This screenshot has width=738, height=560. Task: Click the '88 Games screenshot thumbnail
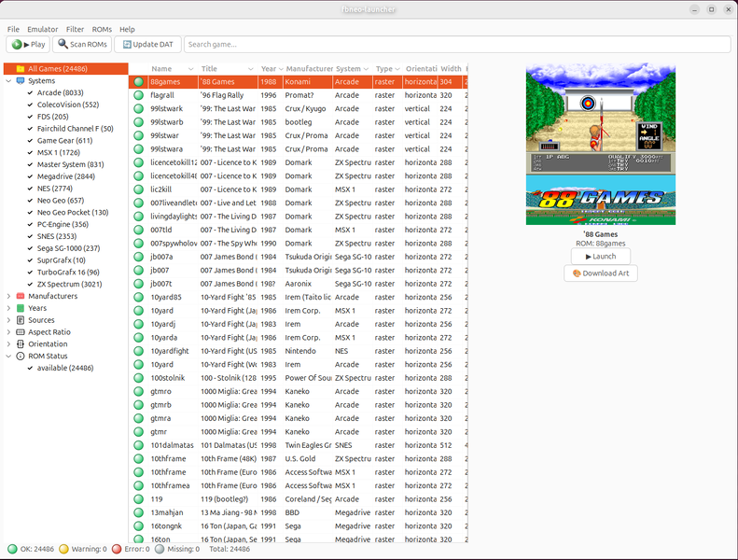click(x=601, y=144)
